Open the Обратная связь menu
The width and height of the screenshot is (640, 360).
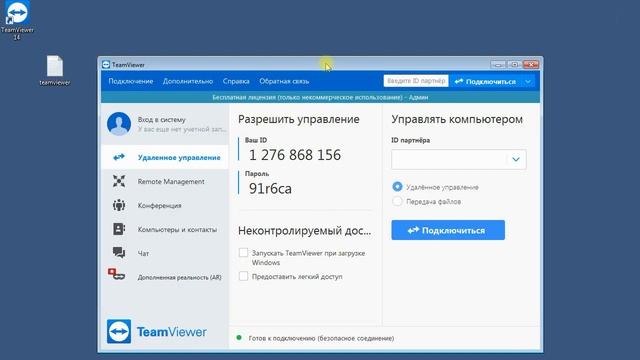coord(284,81)
